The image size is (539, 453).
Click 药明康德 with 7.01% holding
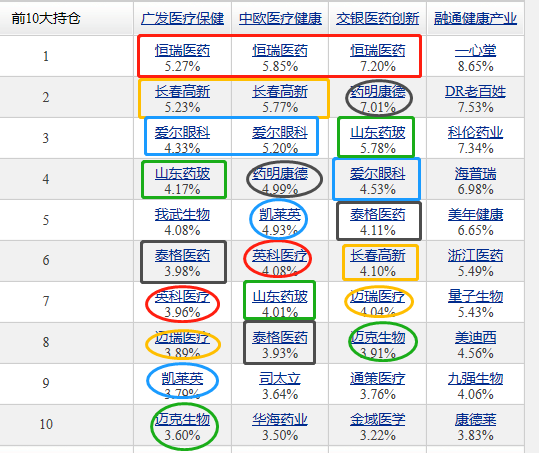[x=378, y=92]
